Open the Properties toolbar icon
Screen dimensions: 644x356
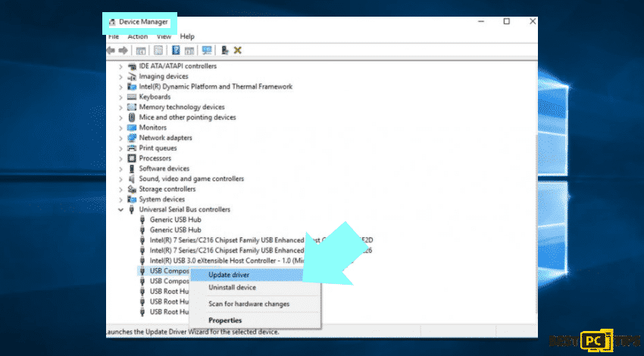[x=158, y=51]
